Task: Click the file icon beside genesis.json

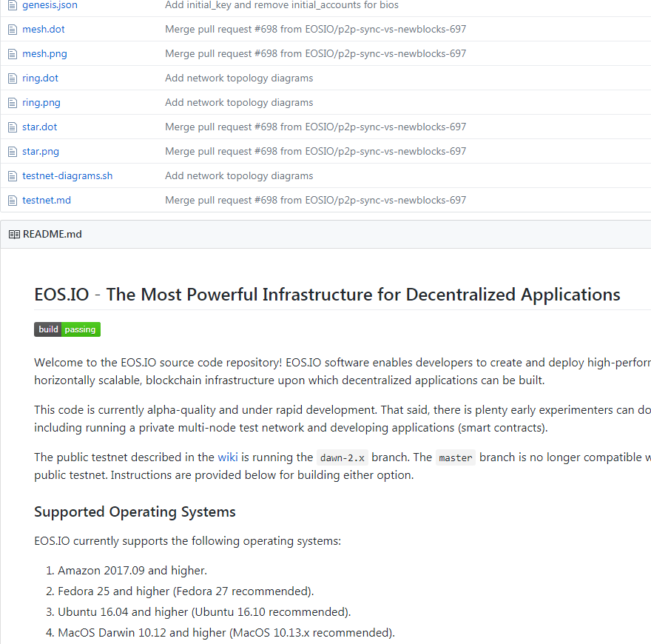Action: click(13, 5)
